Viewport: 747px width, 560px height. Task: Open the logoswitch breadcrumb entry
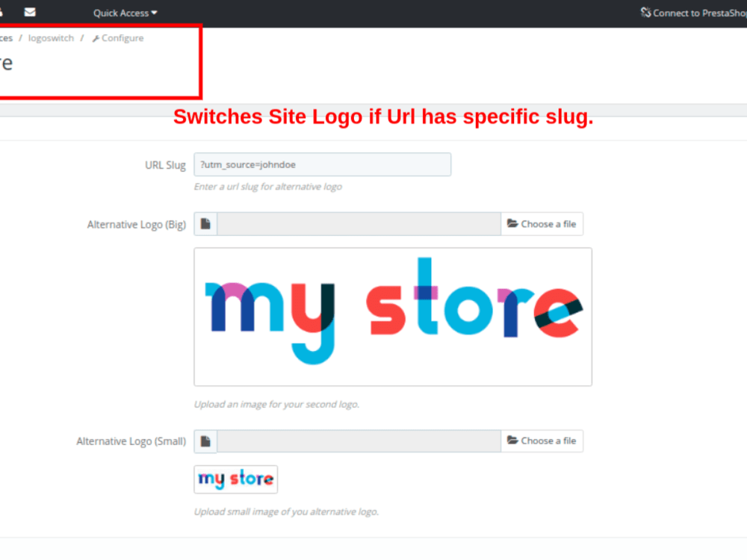click(x=50, y=37)
